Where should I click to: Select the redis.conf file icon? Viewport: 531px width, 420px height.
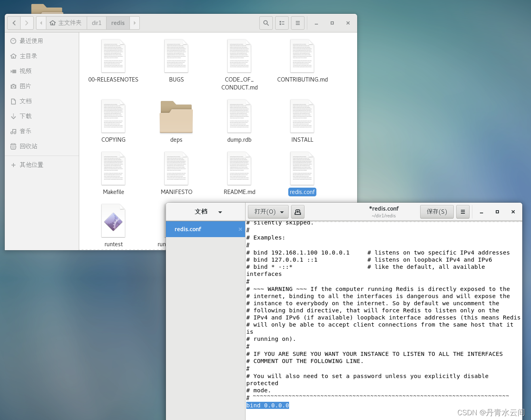302,168
